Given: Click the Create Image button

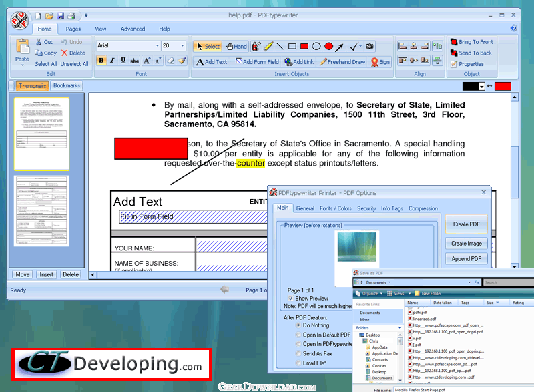Looking at the screenshot, I should pos(466,244).
